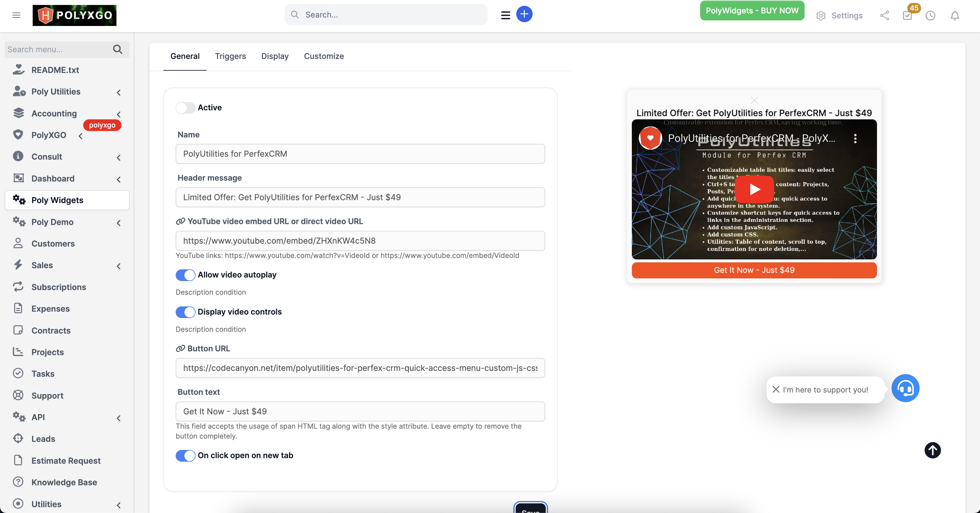This screenshot has width=980, height=513.
Task: Switch to the Triggers tab
Action: pos(230,56)
